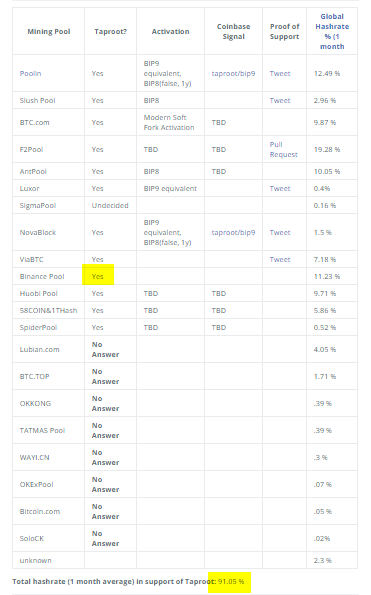The height and width of the screenshot is (595, 371).
Task: Select the Global Hashrate column header
Action: tap(332, 31)
